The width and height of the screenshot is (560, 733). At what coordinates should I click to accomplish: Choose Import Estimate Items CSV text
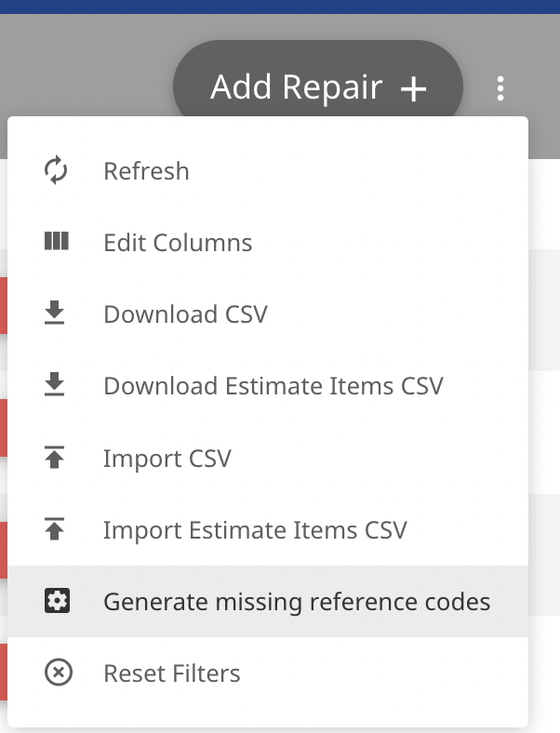tap(255, 530)
